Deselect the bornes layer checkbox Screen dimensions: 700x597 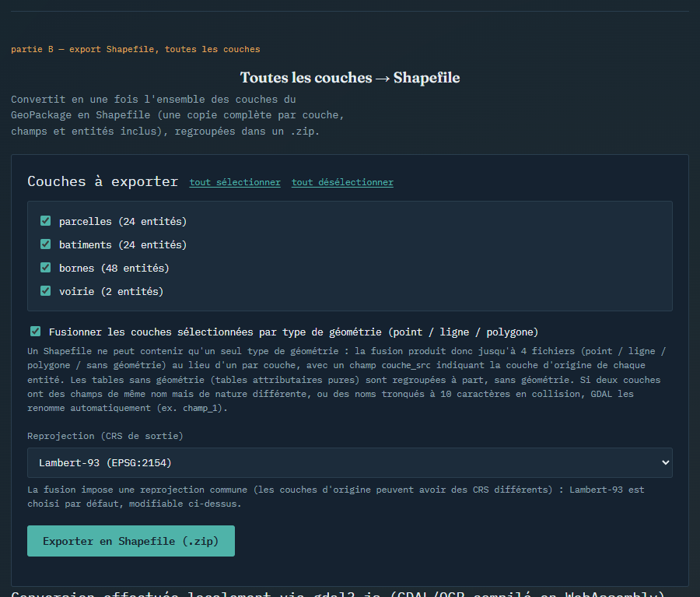pos(46,267)
